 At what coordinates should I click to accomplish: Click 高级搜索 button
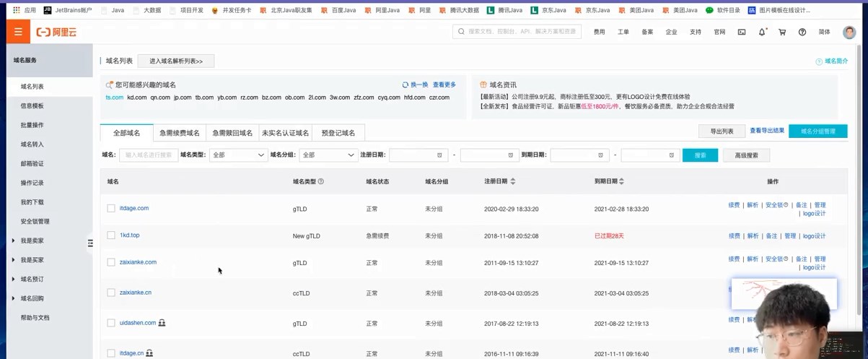[746, 155]
